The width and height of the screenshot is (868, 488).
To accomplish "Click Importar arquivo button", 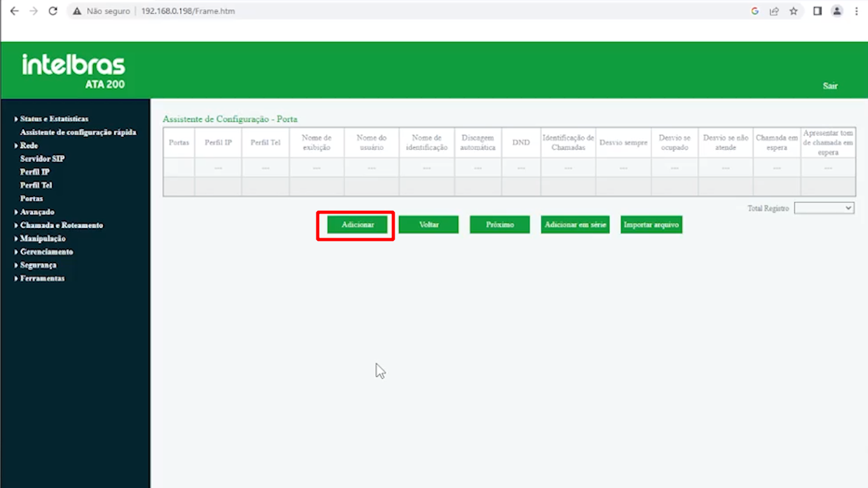I will pyautogui.click(x=651, y=225).
